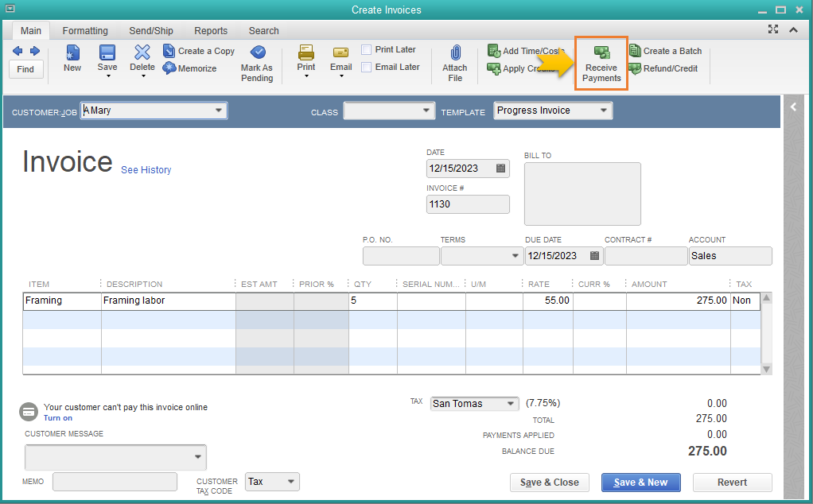Enable the Email Later checkbox

click(x=367, y=67)
